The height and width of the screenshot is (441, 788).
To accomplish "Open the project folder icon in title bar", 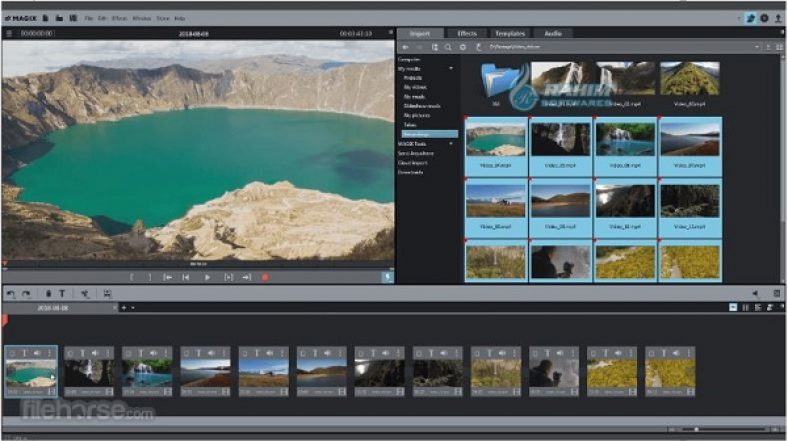I will tap(60, 18).
